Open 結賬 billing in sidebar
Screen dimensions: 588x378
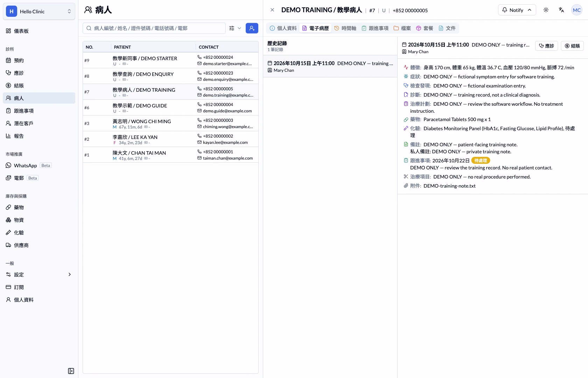tap(39, 86)
